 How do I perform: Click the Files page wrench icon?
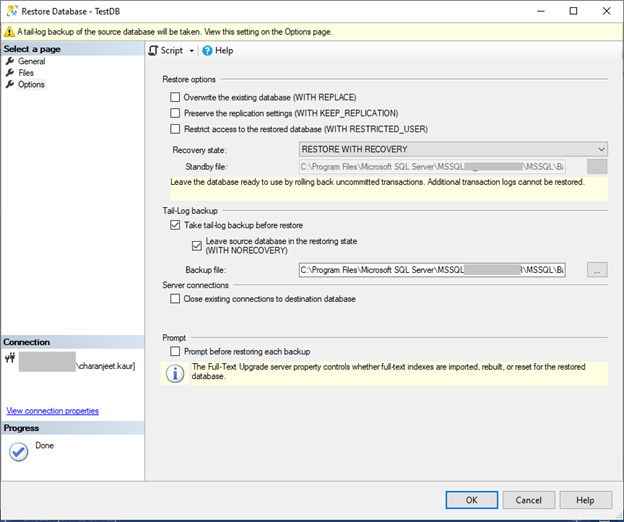(x=10, y=73)
